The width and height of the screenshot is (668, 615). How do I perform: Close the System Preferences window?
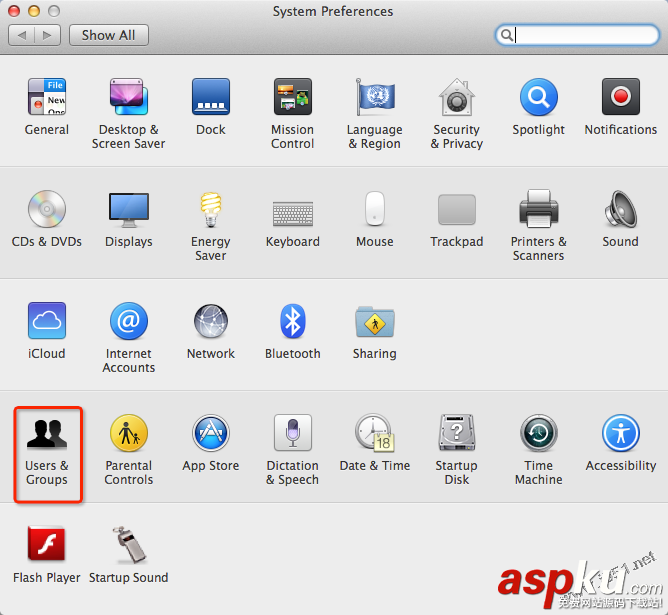click(x=14, y=11)
